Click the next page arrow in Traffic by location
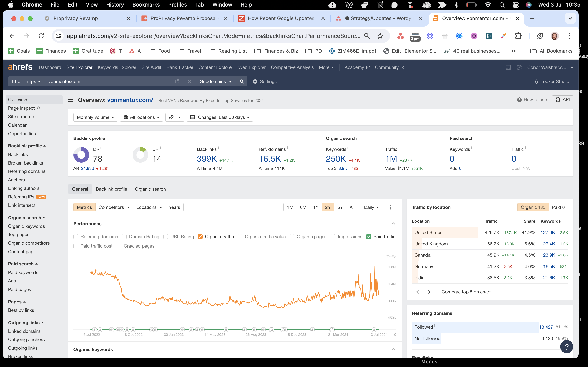This screenshot has height=367, width=588. [x=429, y=292]
